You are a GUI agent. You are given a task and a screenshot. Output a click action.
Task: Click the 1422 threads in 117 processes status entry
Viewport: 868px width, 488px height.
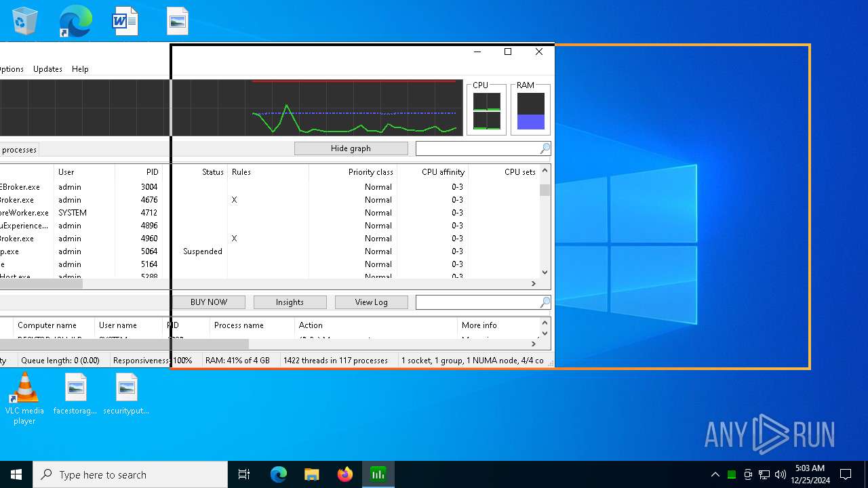336,361
